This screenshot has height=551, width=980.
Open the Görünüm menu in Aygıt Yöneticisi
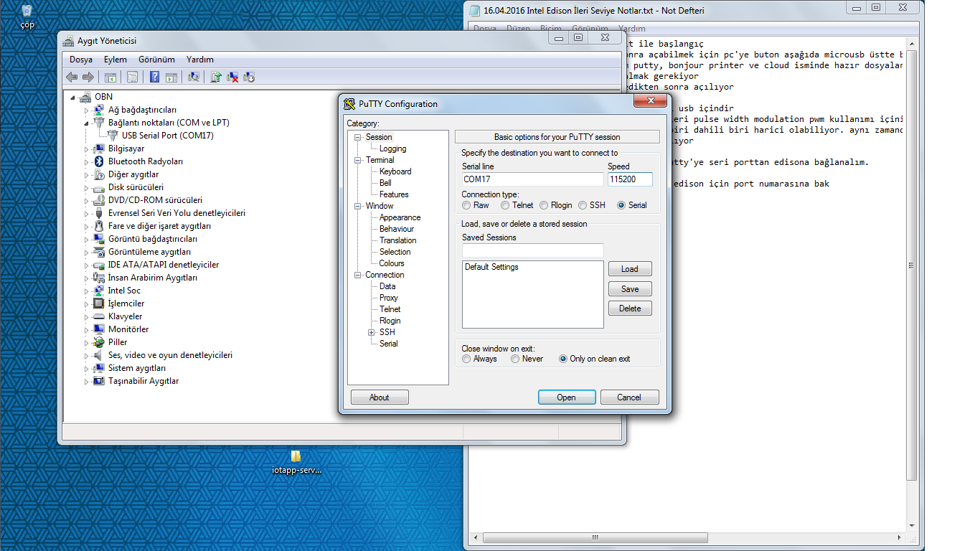coord(156,60)
